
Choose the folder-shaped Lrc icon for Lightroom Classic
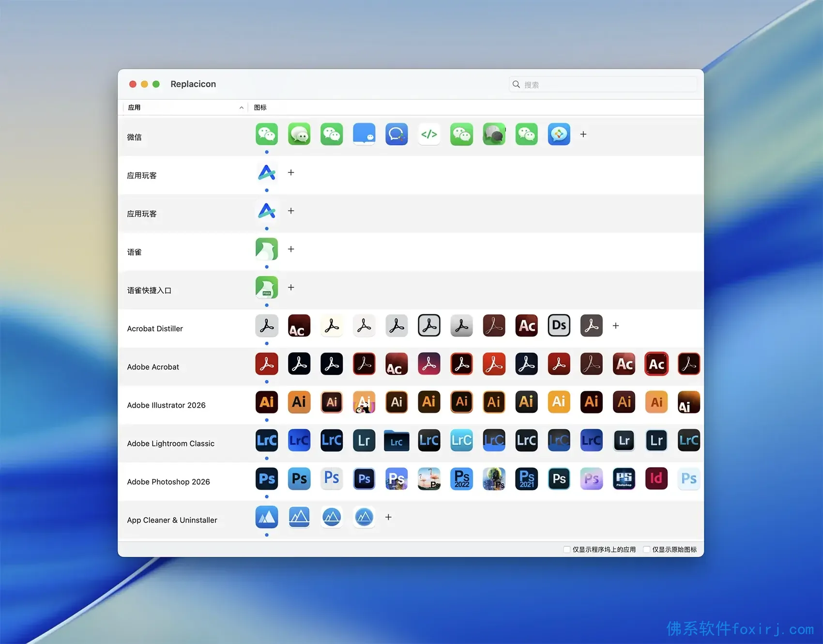coord(396,440)
